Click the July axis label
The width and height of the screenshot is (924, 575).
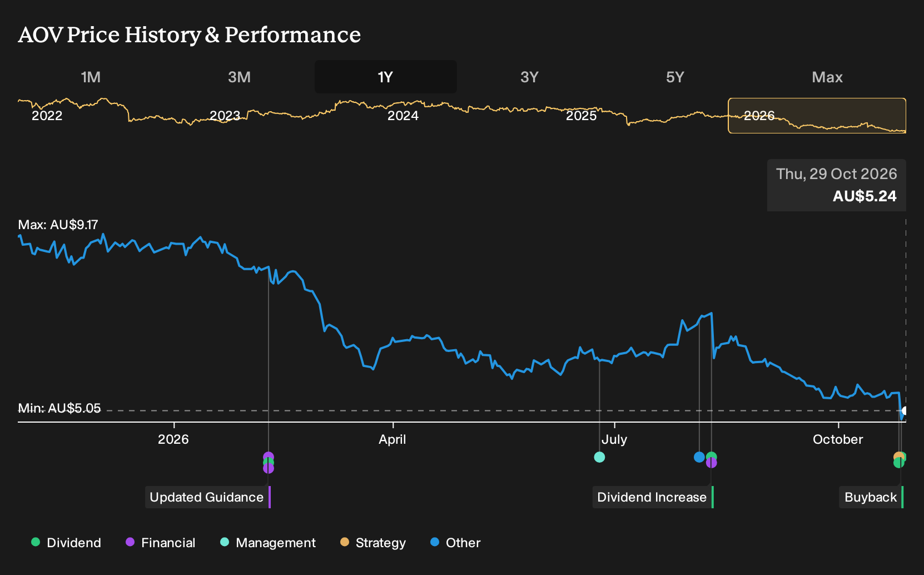click(x=614, y=439)
